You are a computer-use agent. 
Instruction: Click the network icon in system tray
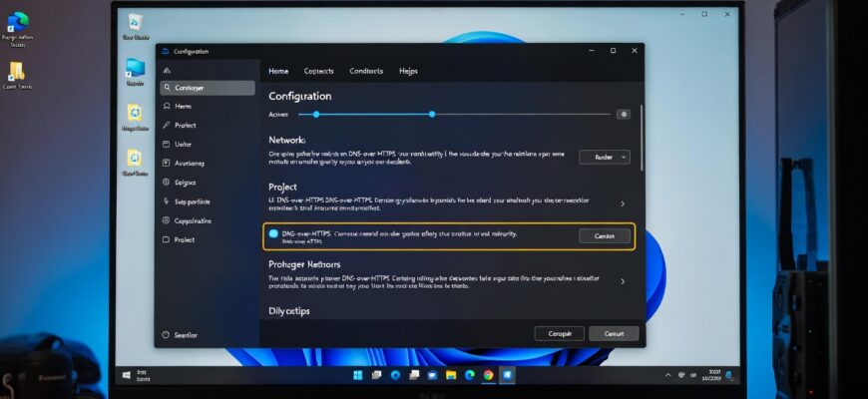681,375
